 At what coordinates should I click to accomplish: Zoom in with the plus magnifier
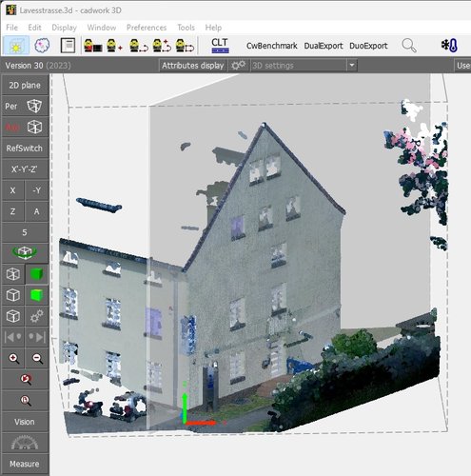coord(13,358)
